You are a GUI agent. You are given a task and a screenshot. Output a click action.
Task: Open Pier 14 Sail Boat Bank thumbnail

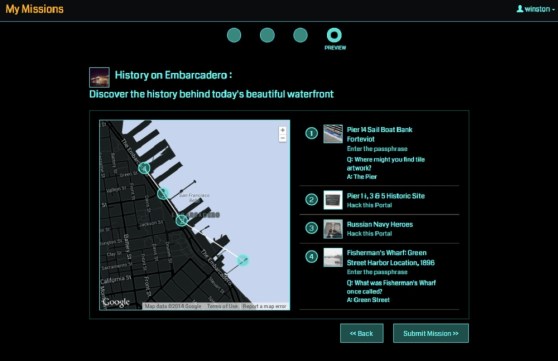coord(333,134)
